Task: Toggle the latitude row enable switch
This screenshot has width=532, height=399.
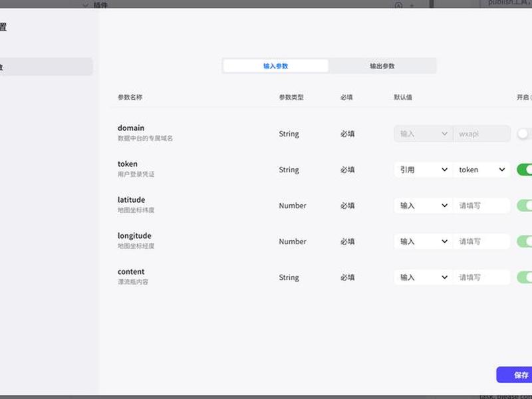Action: (x=525, y=205)
